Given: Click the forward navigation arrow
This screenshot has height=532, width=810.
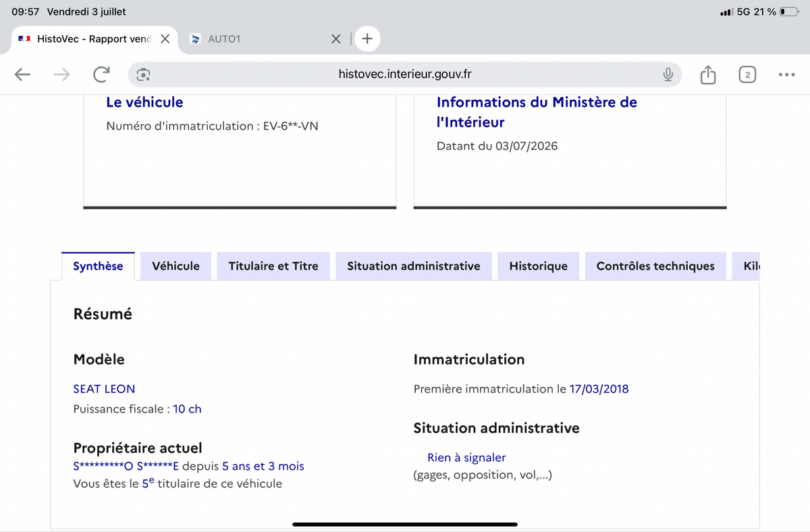Looking at the screenshot, I should [61, 74].
